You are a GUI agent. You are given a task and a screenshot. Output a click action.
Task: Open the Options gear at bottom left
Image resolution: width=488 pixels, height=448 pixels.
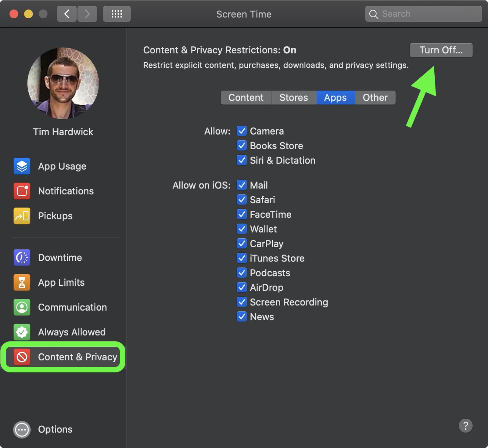point(22,429)
